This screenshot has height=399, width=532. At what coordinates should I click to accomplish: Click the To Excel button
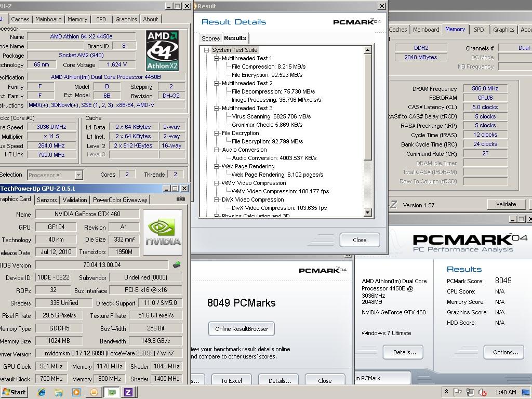coord(231,380)
